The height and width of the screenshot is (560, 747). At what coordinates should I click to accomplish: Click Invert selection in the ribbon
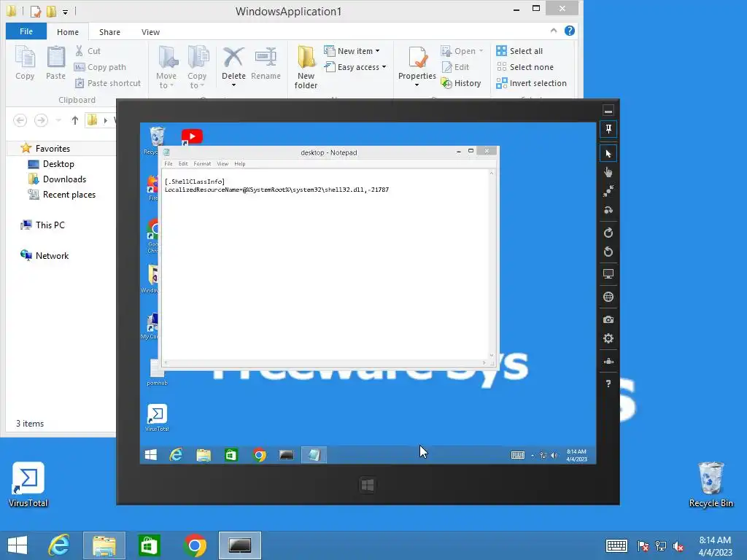(x=531, y=83)
